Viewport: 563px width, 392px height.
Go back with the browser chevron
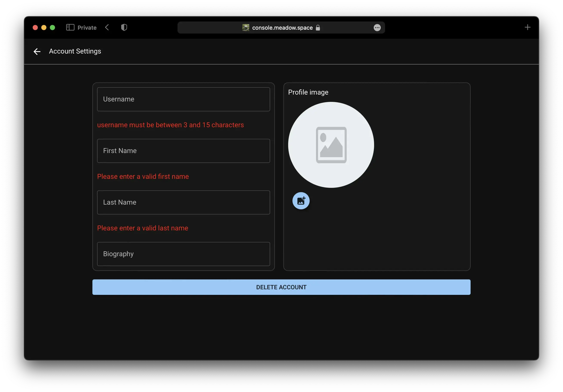(107, 28)
